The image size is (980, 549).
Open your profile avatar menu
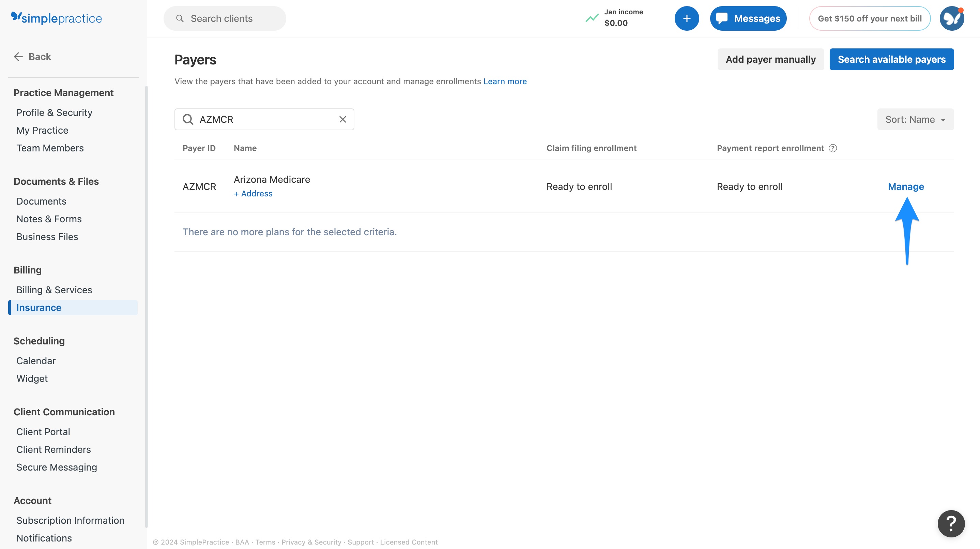951,18
